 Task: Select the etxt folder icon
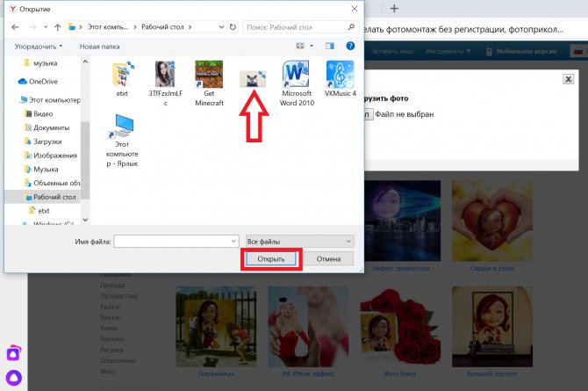click(x=122, y=79)
